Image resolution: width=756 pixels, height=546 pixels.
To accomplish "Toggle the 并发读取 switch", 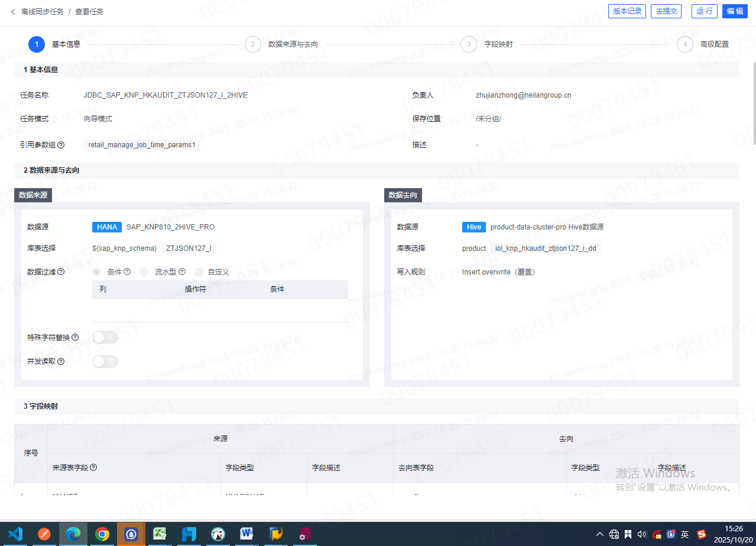I will click(x=105, y=361).
